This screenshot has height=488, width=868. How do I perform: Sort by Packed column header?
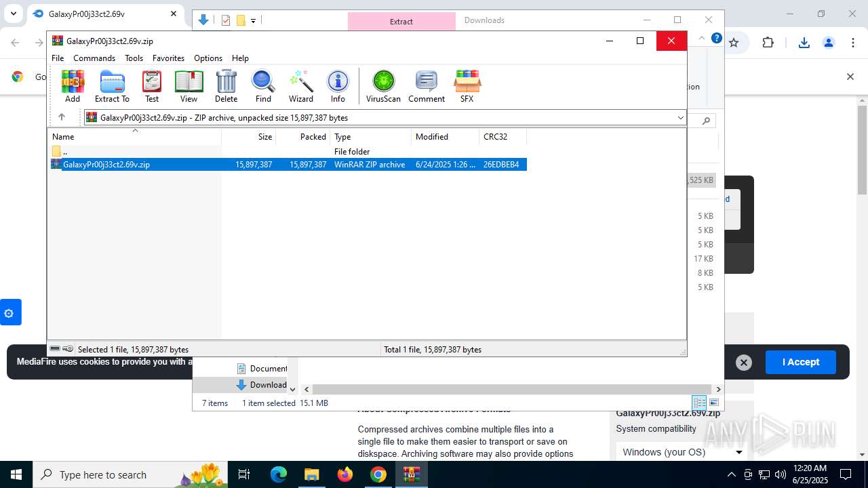tap(303, 137)
